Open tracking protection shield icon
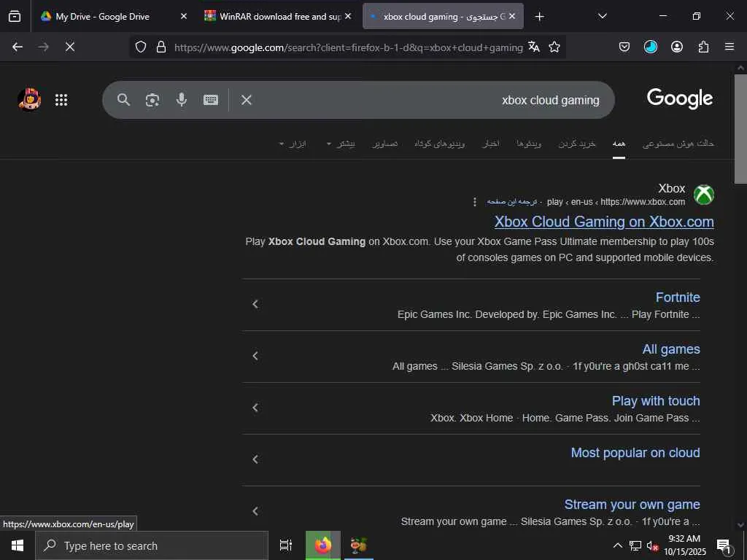Screen dimensions: 747x560 tap(141, 47)
